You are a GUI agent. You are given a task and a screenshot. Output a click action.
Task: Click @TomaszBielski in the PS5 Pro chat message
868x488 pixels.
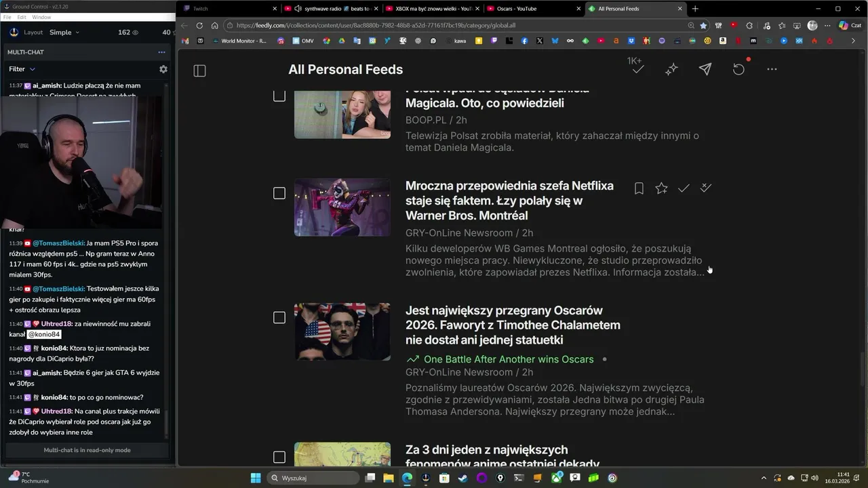click(x=58, y=243)
